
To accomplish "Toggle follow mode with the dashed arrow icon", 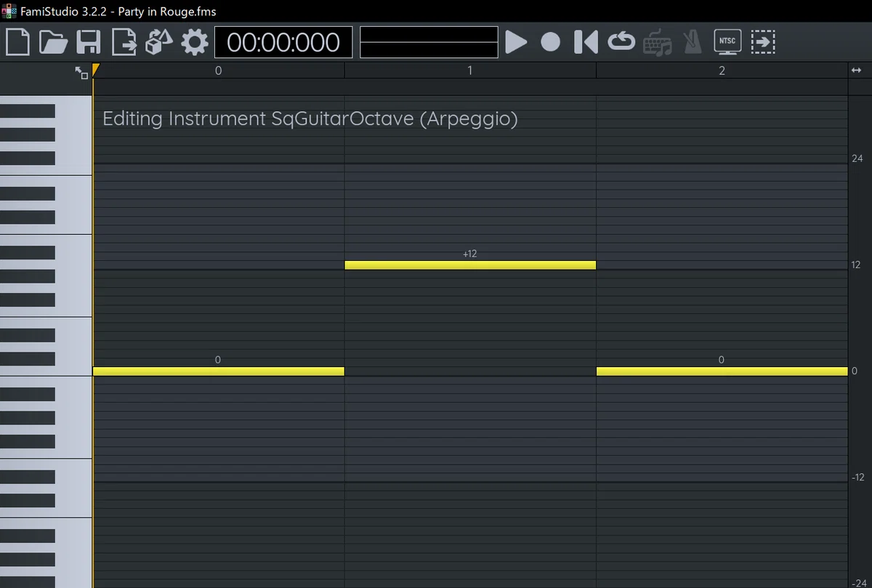I will (x=763, y=42).
